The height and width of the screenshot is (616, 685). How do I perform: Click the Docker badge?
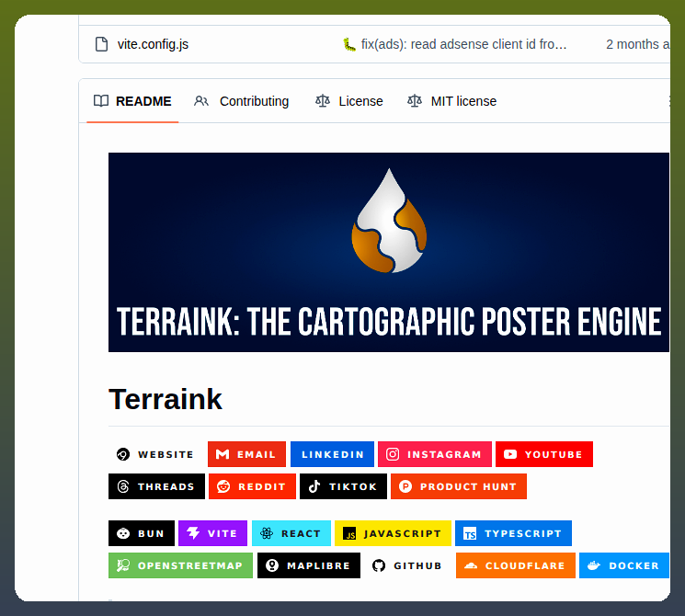pyautogui.click(x=624, y=565)
